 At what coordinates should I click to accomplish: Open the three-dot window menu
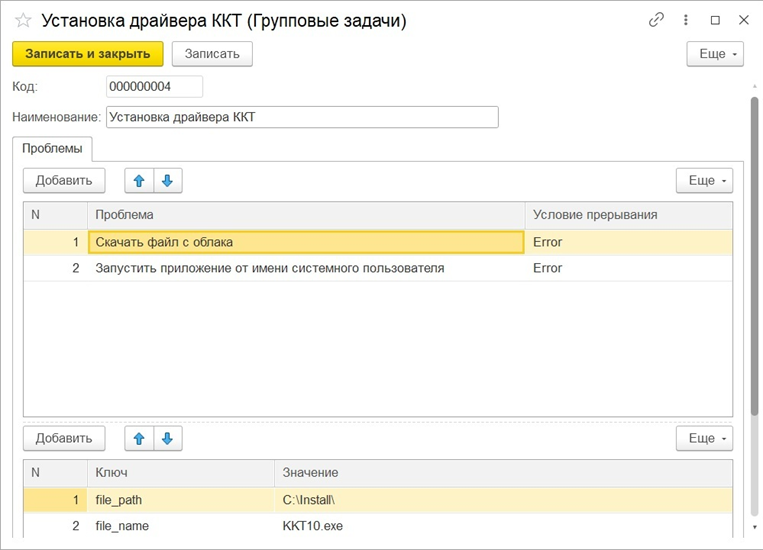tap(686, 20)
